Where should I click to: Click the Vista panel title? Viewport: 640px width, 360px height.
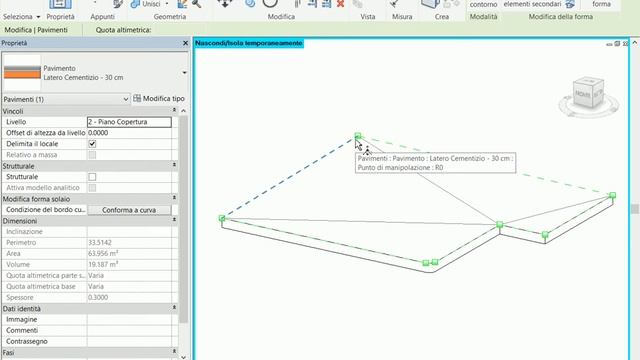tap(368, 17)
